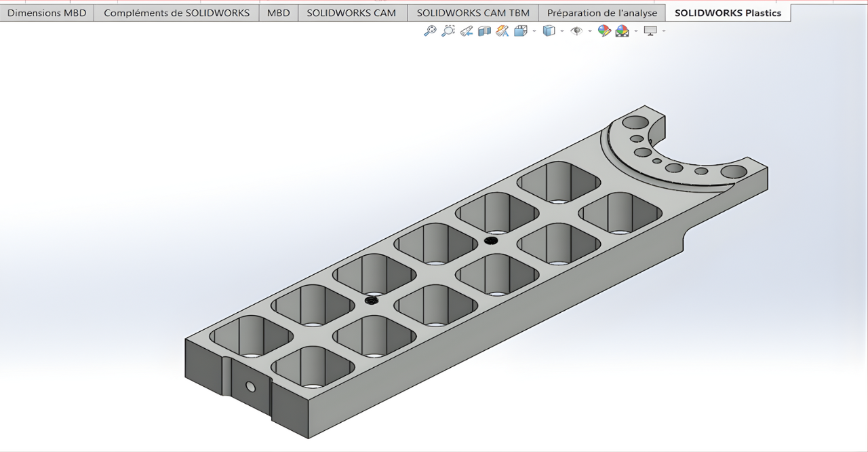Activate the Zoom to Area tool
The height and width of the screenshot is (452, 868).
[448, 31]
